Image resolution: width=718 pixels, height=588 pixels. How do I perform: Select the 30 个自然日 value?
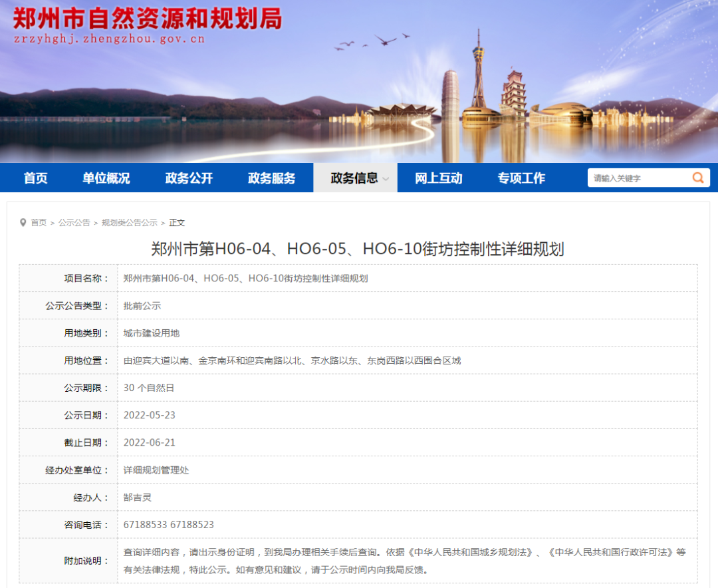[x=149, y=388]
